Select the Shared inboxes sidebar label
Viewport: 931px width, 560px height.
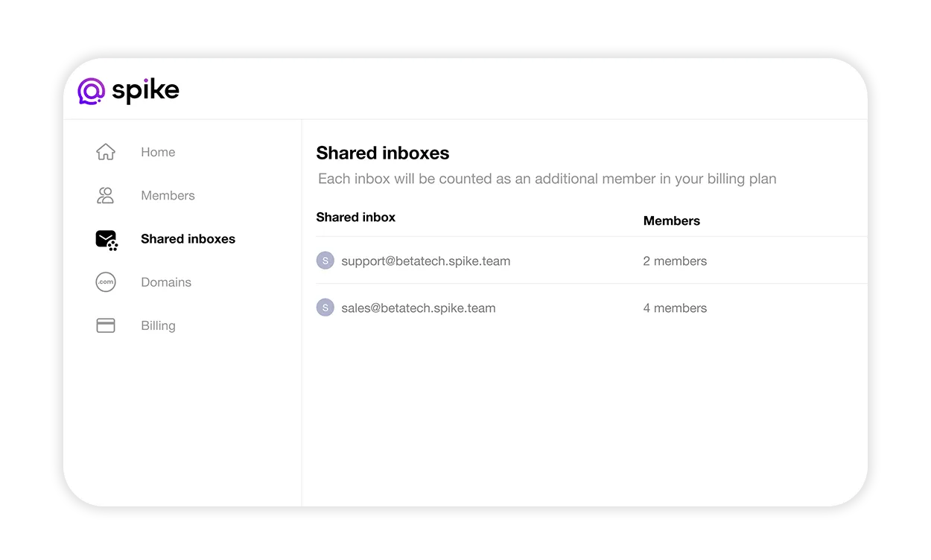pos(188,239)
